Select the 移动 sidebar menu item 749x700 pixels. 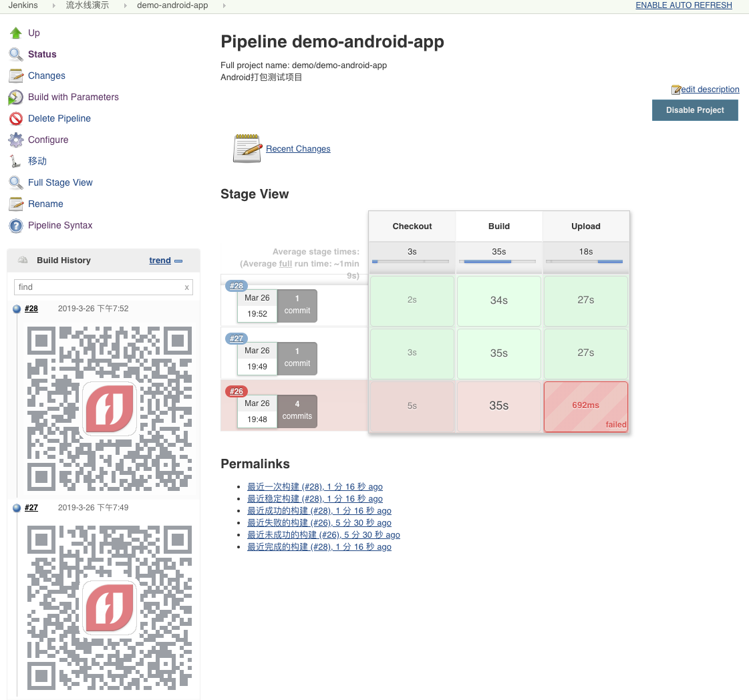(x=37, y=161)
